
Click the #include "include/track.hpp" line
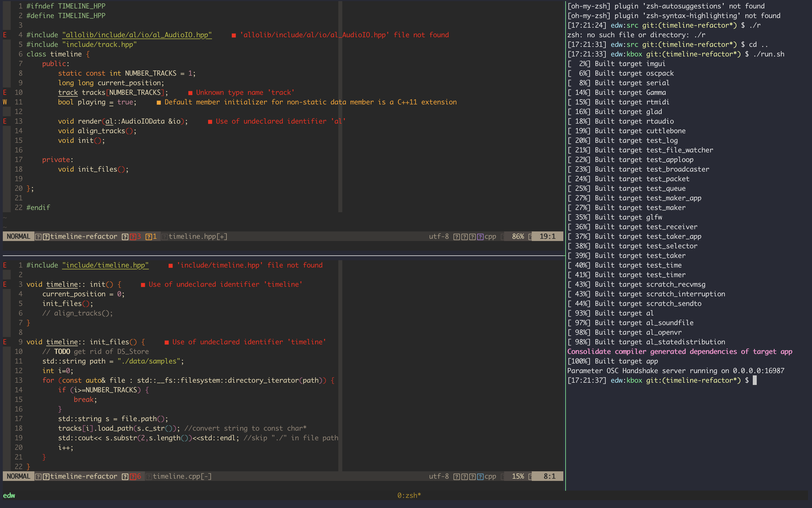[x=81, y=45]
